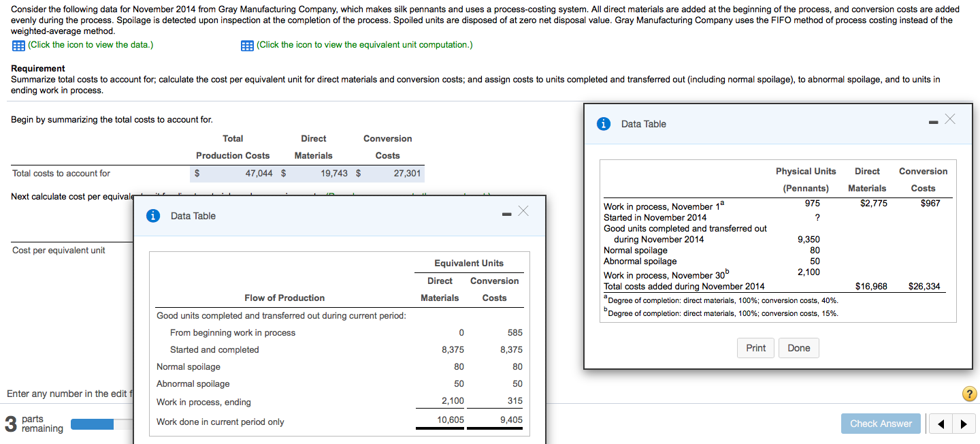Click the Direct Materials cost entry field
980x444 pixels.
click(313, 173)
